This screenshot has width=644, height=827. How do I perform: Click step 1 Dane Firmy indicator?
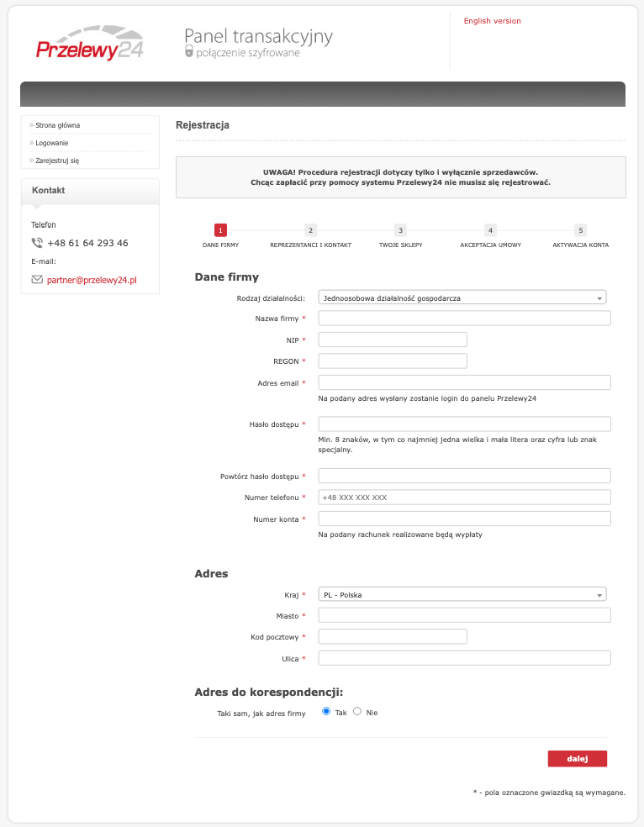pos(220,230)
